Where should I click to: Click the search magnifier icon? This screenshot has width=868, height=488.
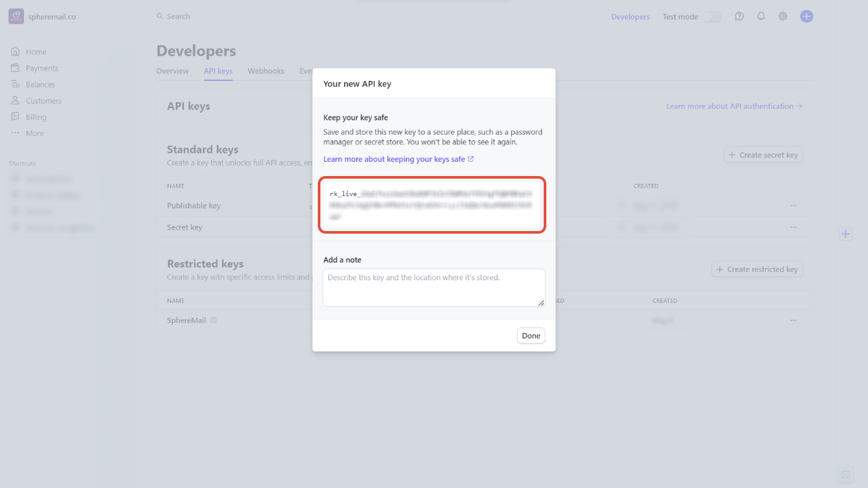point(160,16)
